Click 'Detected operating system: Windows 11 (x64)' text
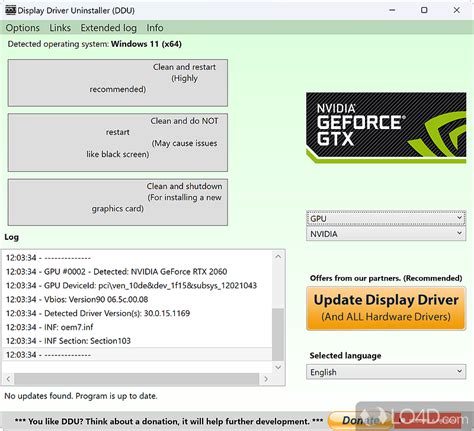The height and width of the screenshot is (431, 474). click(95, 44)
